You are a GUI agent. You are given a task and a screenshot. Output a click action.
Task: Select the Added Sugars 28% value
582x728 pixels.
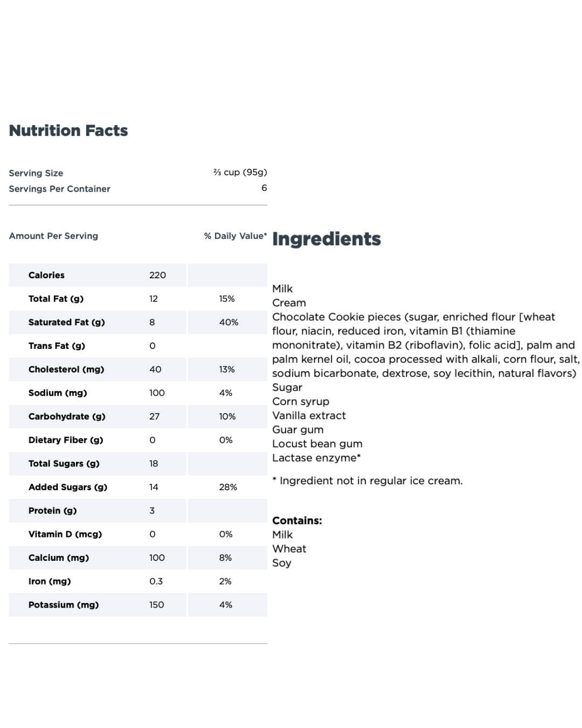(x=228, y=487)
